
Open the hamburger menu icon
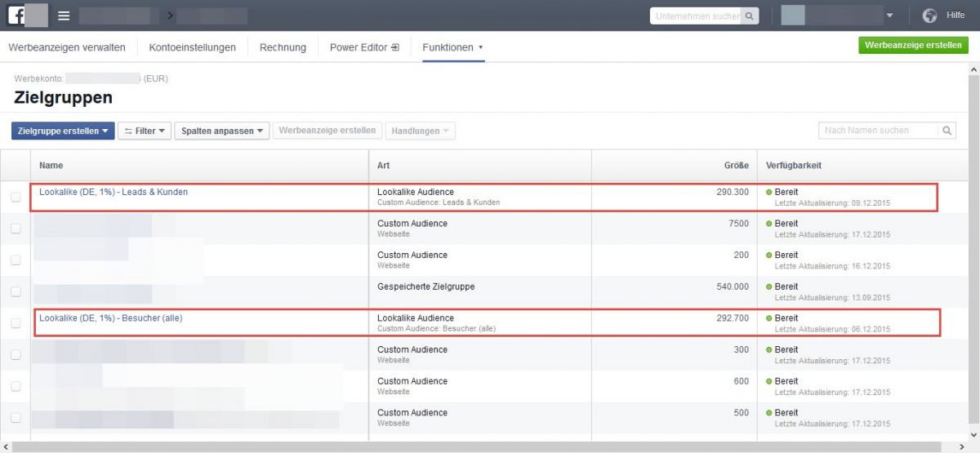point(64,16)
